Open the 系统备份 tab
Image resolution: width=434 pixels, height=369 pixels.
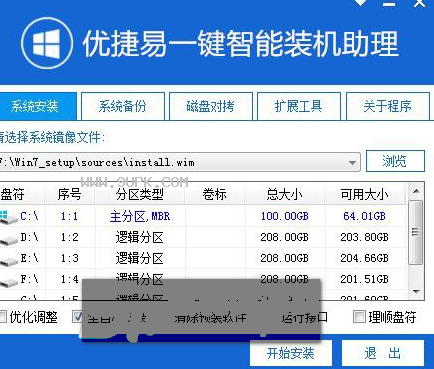click(123, 106)
